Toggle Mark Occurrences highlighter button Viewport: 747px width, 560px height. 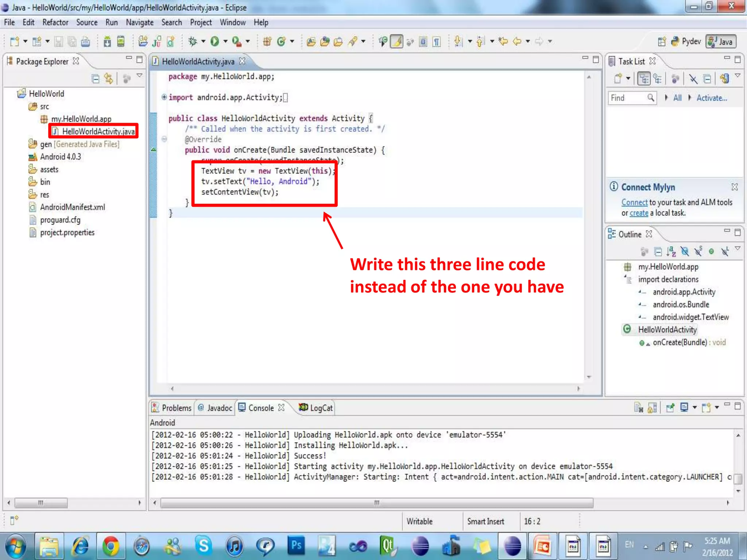click(396, 42)
